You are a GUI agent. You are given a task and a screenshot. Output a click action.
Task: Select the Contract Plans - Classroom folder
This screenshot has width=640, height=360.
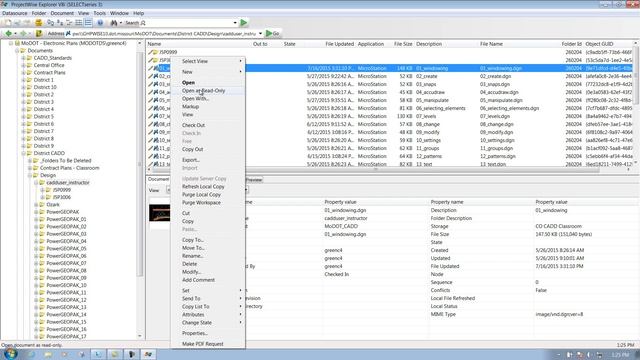coord(69,168)
